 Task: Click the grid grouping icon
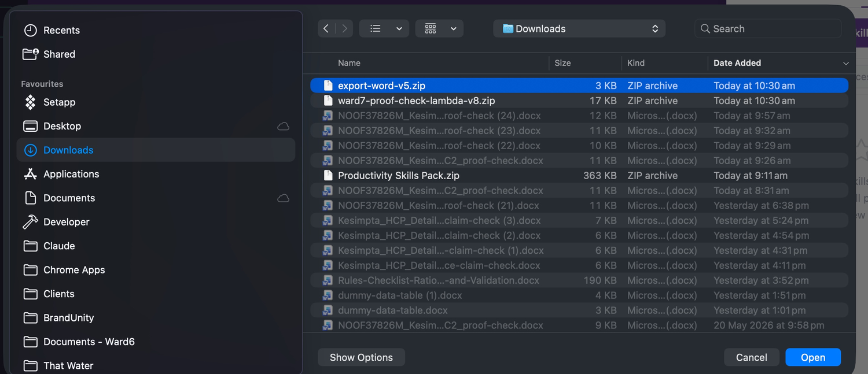coord(431,28)
